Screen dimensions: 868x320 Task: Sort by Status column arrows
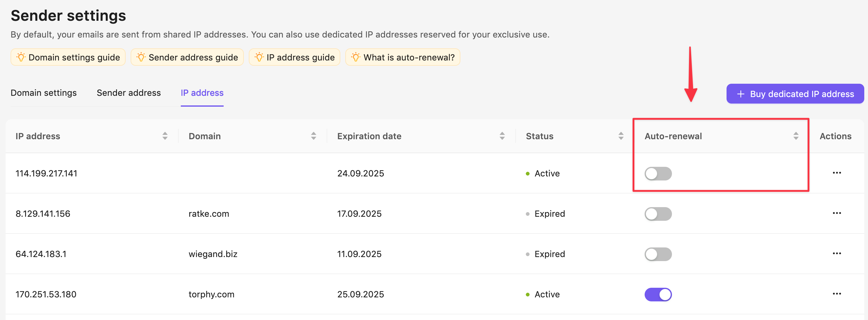tap(621, 136)
